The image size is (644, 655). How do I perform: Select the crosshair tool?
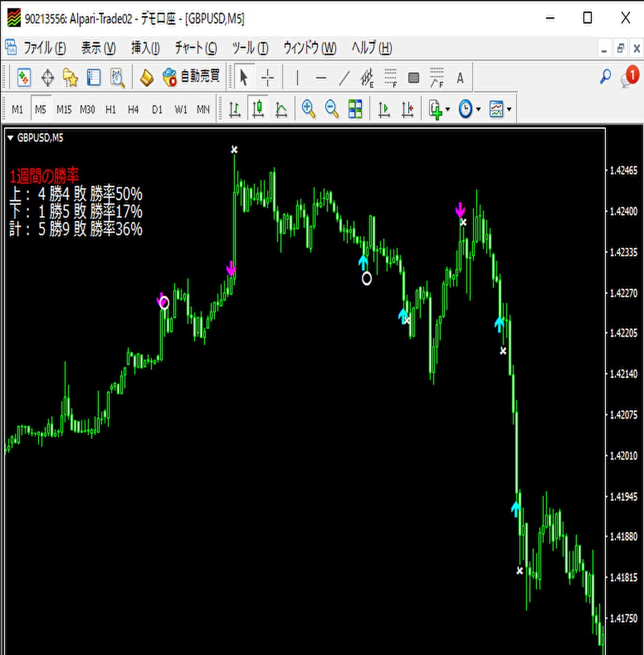pyautogui.click(x=268, y=78)
